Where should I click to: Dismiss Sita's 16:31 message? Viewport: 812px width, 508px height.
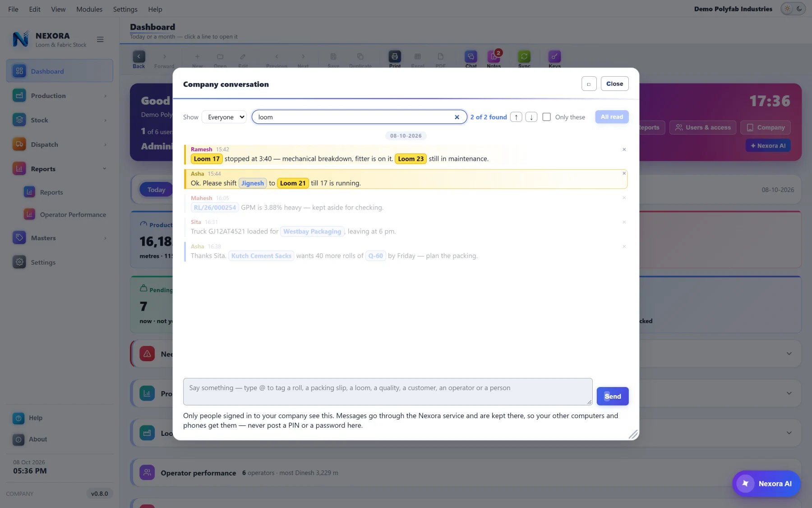click(624, 222)
